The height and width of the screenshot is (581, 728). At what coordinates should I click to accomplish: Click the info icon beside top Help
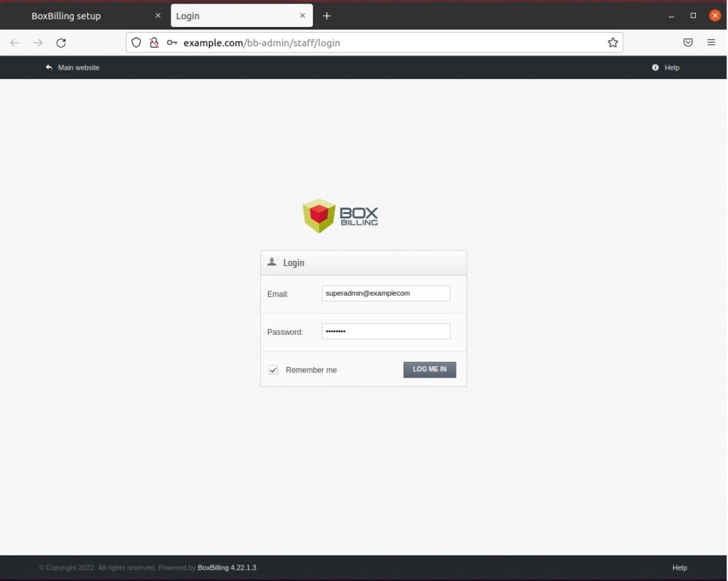655,68
